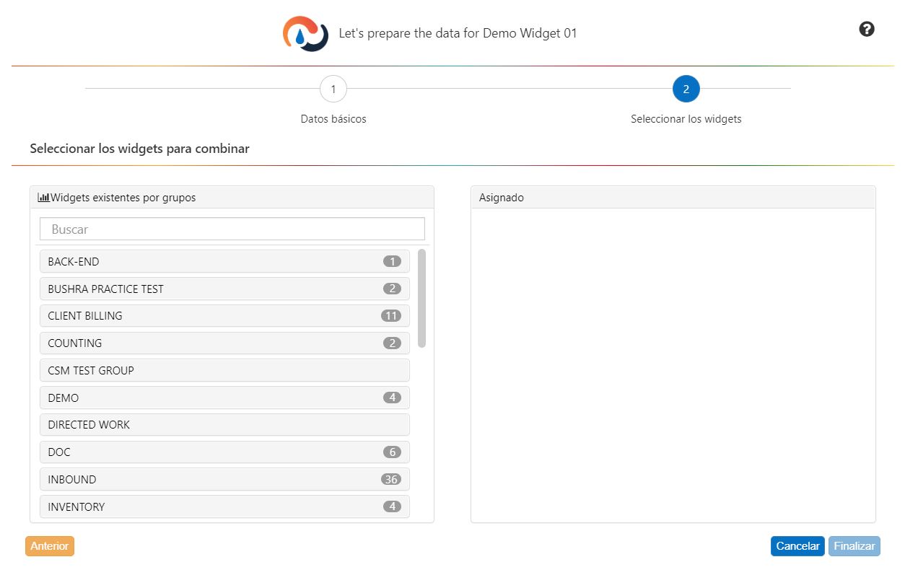Click the bar chart icon beside Widgets existentes
The image size is (905, 588).
pos(43,198)
